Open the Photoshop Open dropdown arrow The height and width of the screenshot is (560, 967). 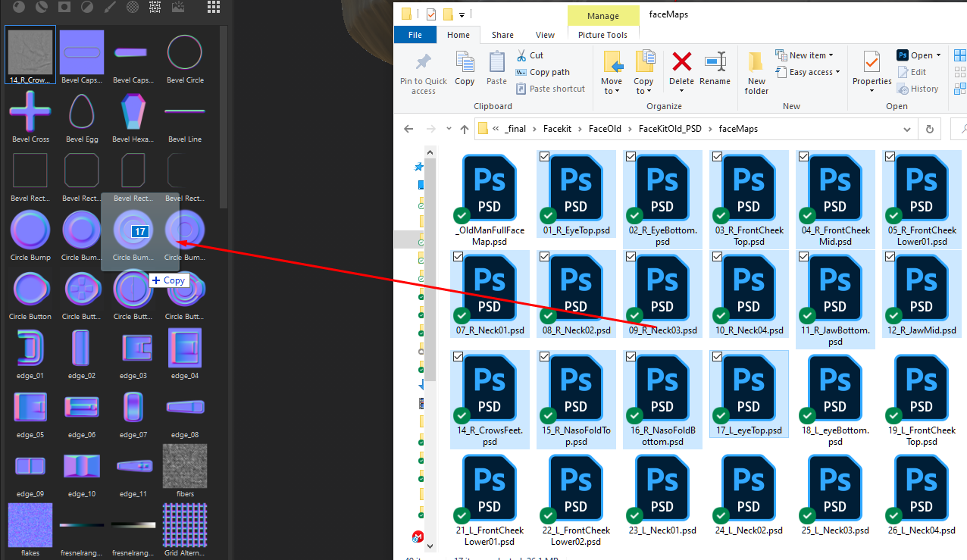(x=938, y=55)
